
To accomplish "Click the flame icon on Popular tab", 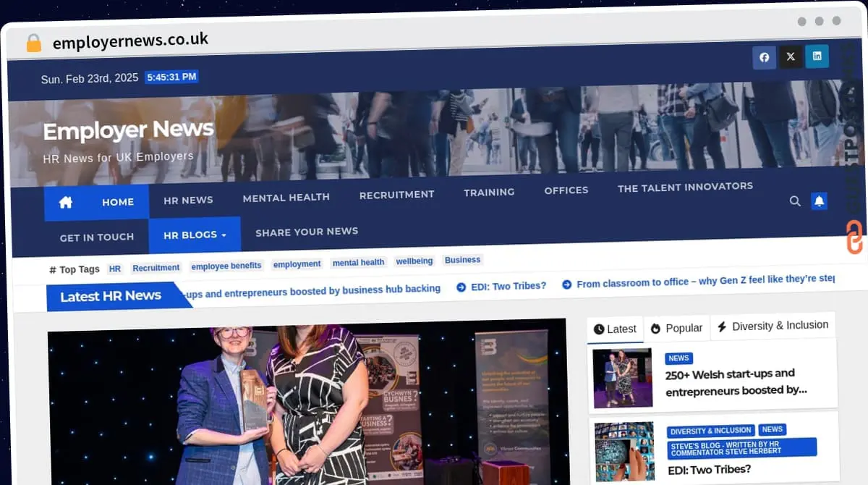I will (x=655, y=328).
